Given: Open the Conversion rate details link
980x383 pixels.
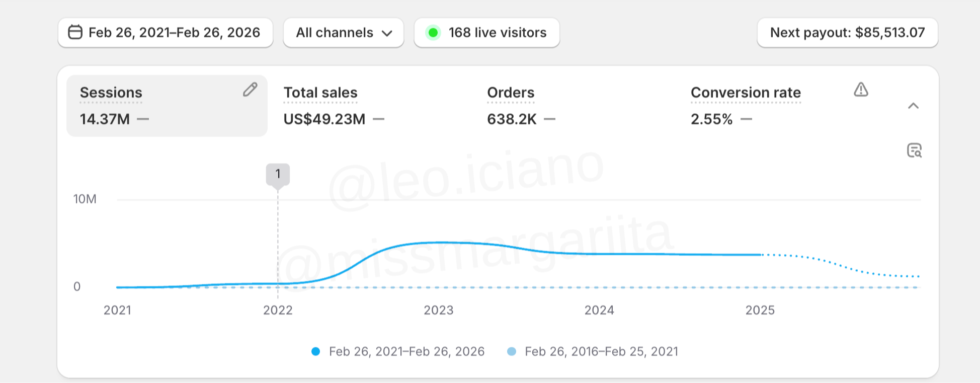Looking at the screenshot, I should tap(746, 92).
